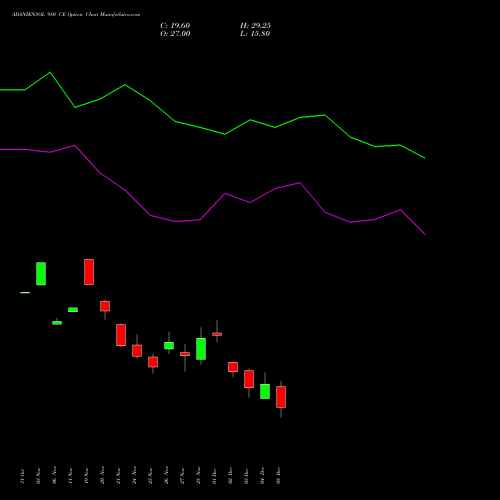Select the red candle above 24 Nov
Viewport: 500px width, 500px height.
click(137, 350)
